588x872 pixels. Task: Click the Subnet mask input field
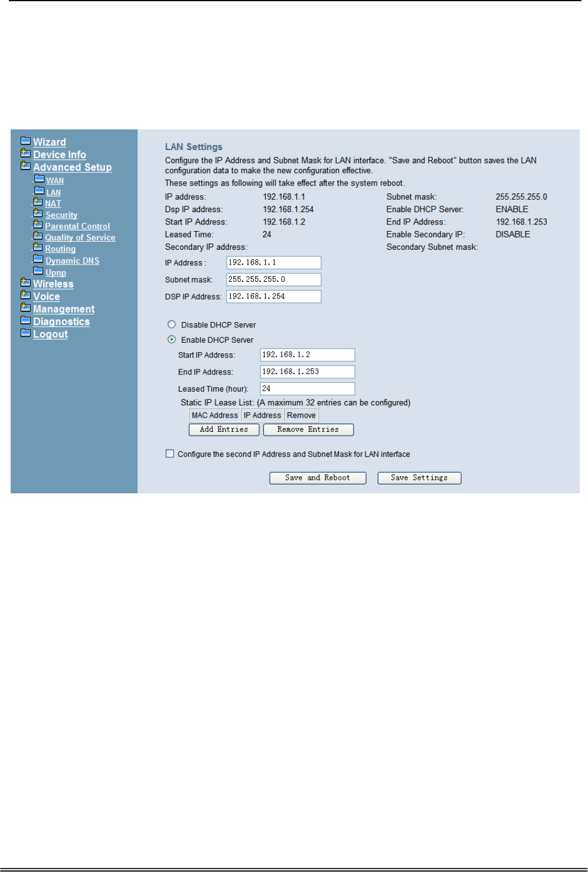click(274, 279)
